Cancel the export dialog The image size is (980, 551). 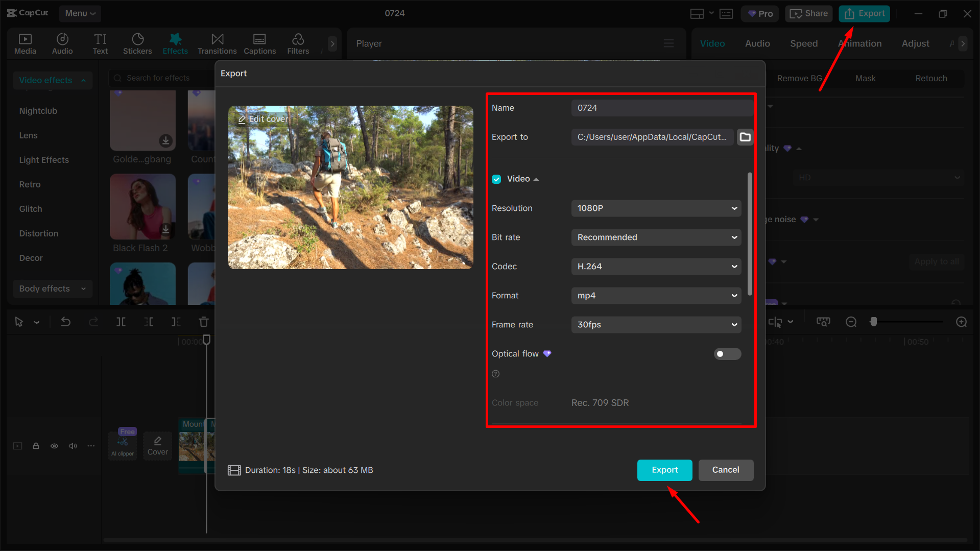click(726, 470)
